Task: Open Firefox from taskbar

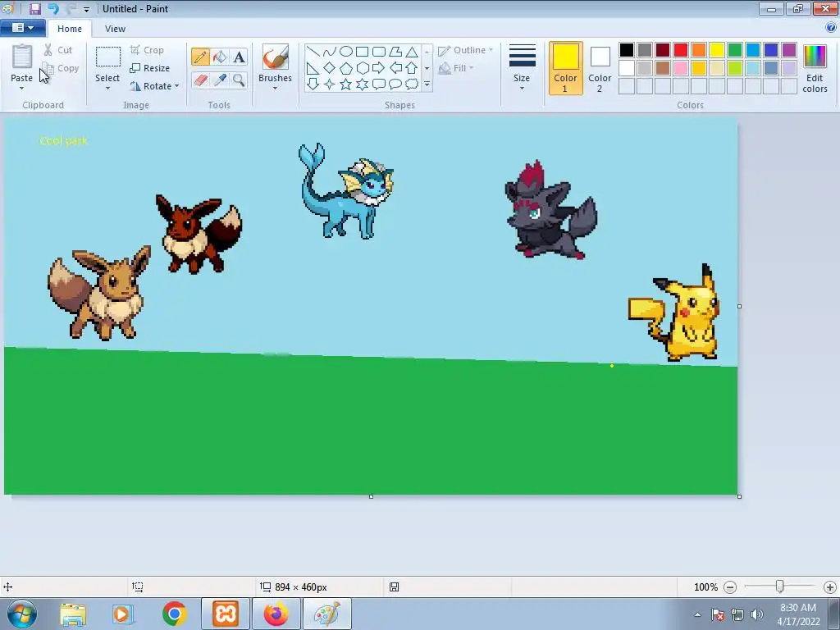Action: coord(276,614)
